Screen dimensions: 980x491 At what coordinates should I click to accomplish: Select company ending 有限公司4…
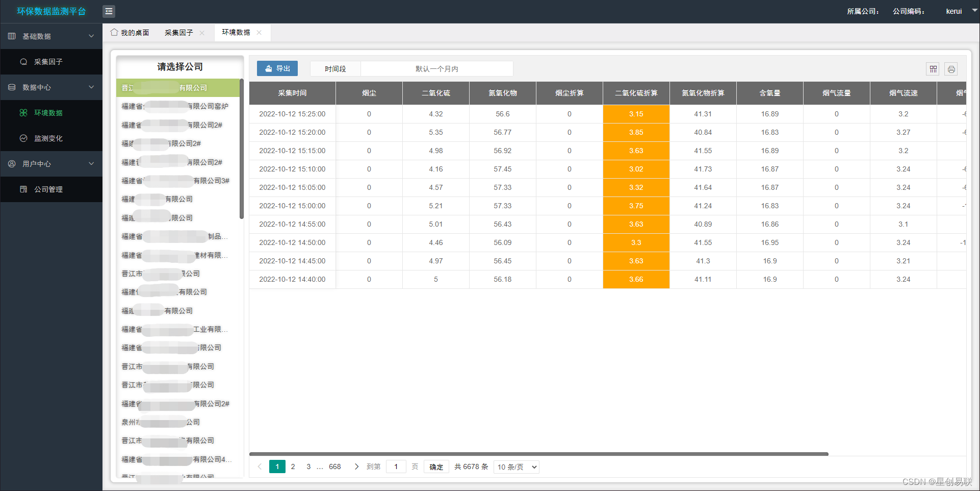coord(177,459)
